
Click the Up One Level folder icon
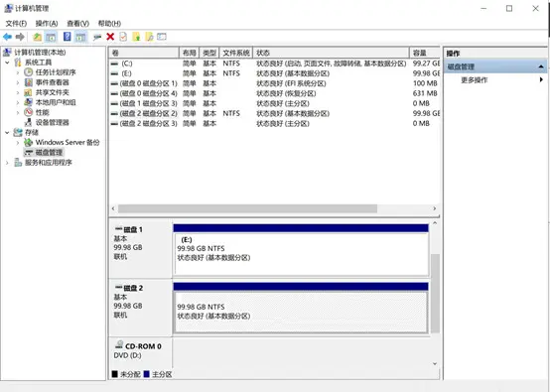pyautogui.click(x=37, y=37)
